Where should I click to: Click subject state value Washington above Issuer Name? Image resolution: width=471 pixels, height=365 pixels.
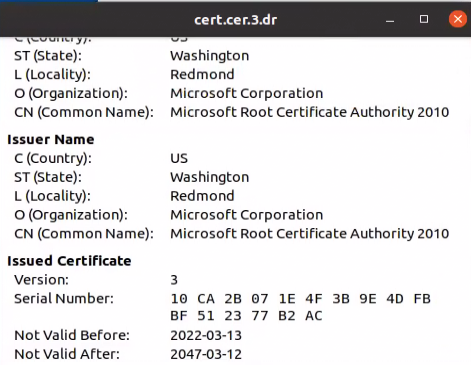point(210,56)
